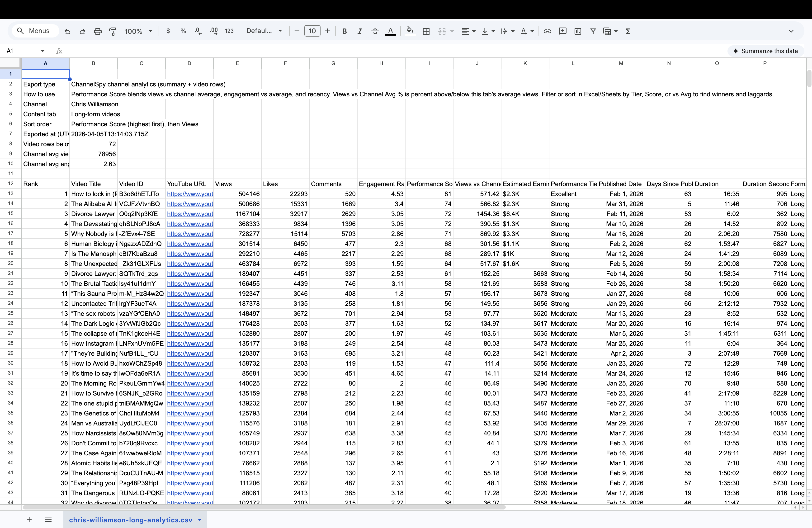This screenshot has height=528, width=812.
Task: Open the borders grid tool
Action: coord(426,31)
